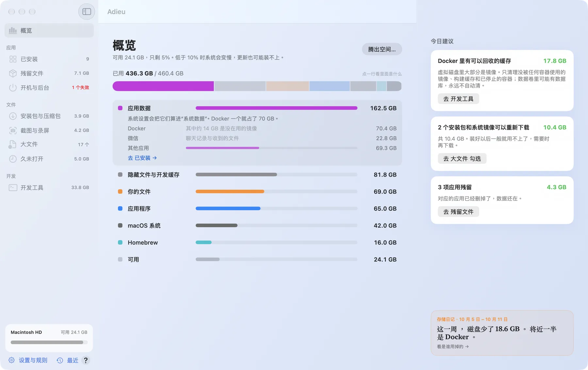Click the 已安装 grid icon

(13, 59)
